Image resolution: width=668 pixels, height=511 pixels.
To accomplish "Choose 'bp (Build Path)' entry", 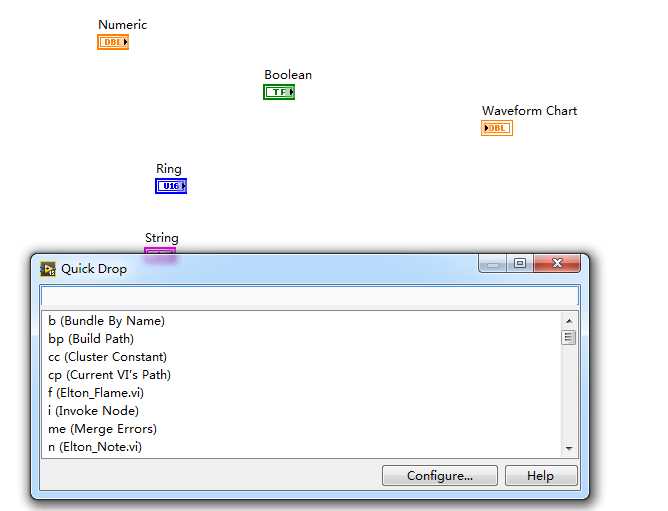I will [302, 339].
